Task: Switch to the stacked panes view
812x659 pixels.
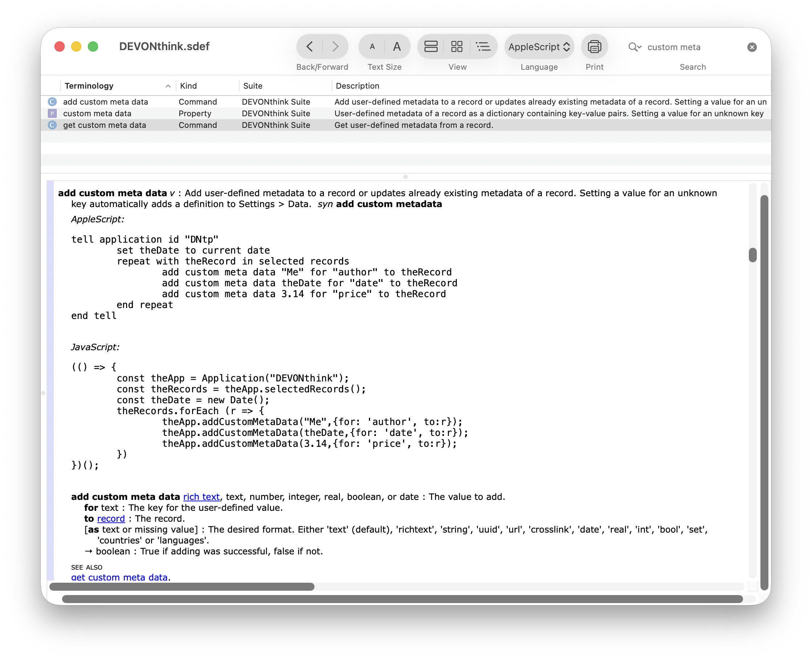Action: click(431, 47)
